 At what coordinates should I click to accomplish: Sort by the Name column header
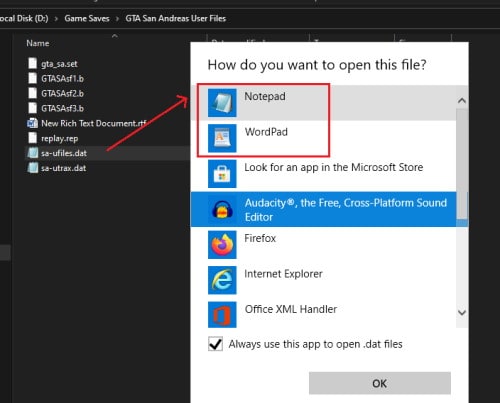click(x=38, y=43)
